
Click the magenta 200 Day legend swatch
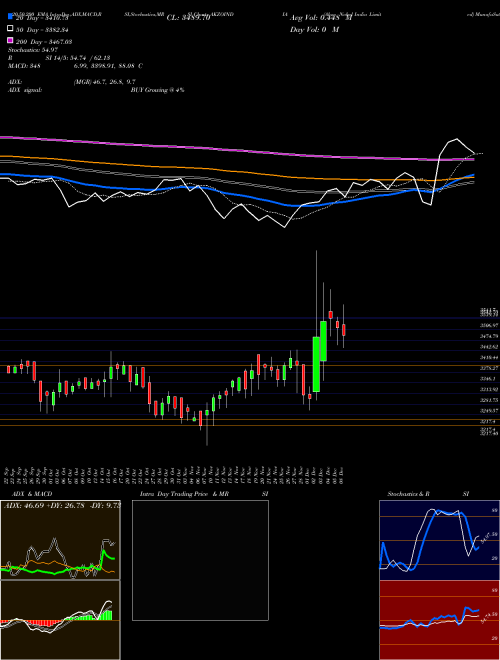click(x=11, y=40)
